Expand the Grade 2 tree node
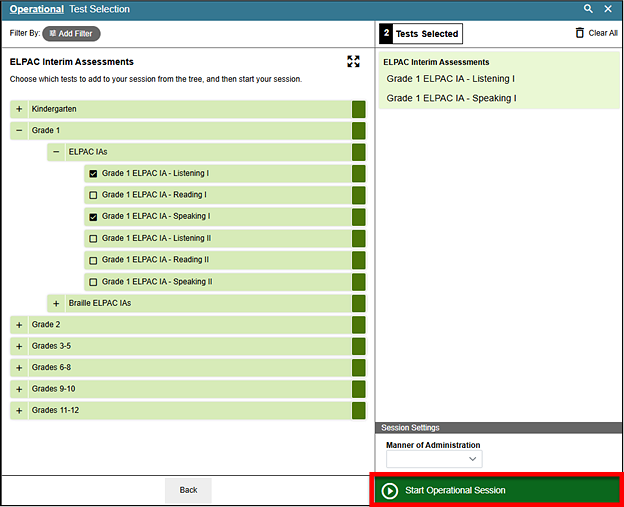This screenshot has height=507, width=624. click(19, 325)
